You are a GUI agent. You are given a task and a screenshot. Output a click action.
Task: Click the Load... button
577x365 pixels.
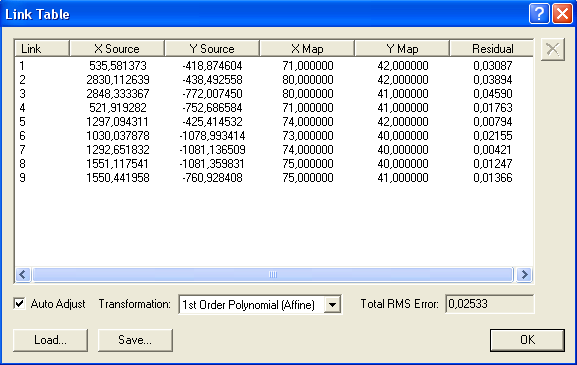pos(50,340)
